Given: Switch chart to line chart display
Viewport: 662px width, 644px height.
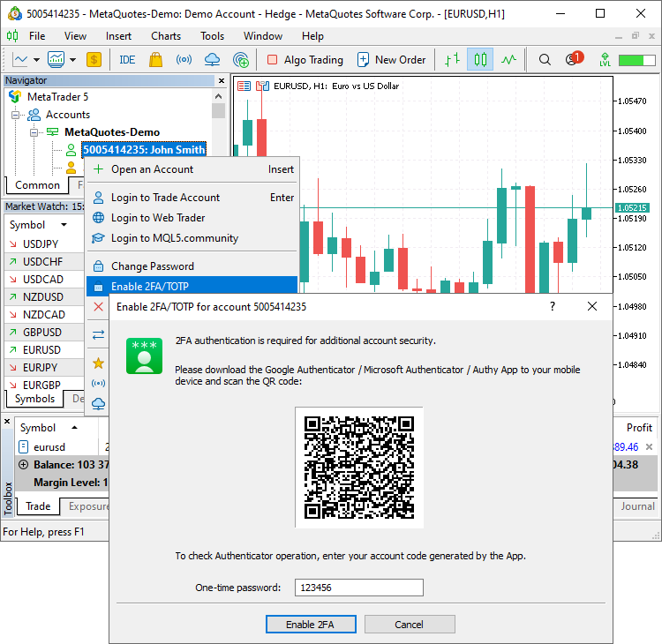Looking at the screenshot, I should pyautogui.click(x=508, y=60).
